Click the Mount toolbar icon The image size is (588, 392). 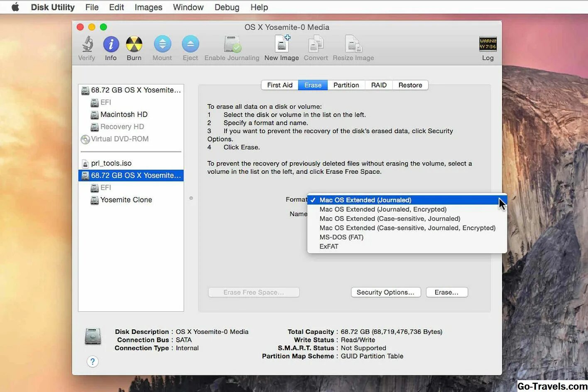point(162,44)
